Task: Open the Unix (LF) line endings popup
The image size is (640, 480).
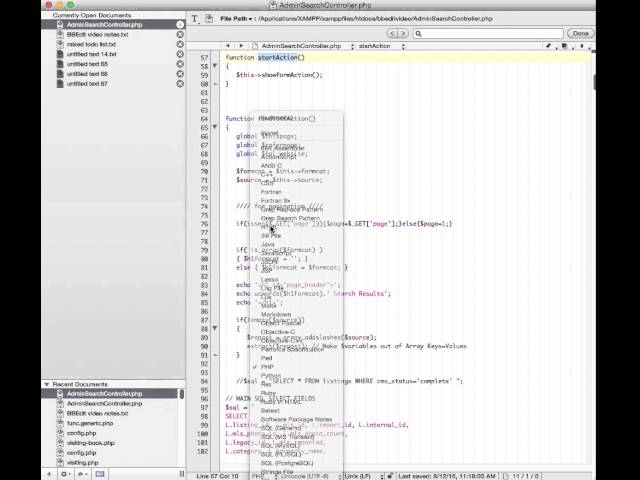Action: 362,476
